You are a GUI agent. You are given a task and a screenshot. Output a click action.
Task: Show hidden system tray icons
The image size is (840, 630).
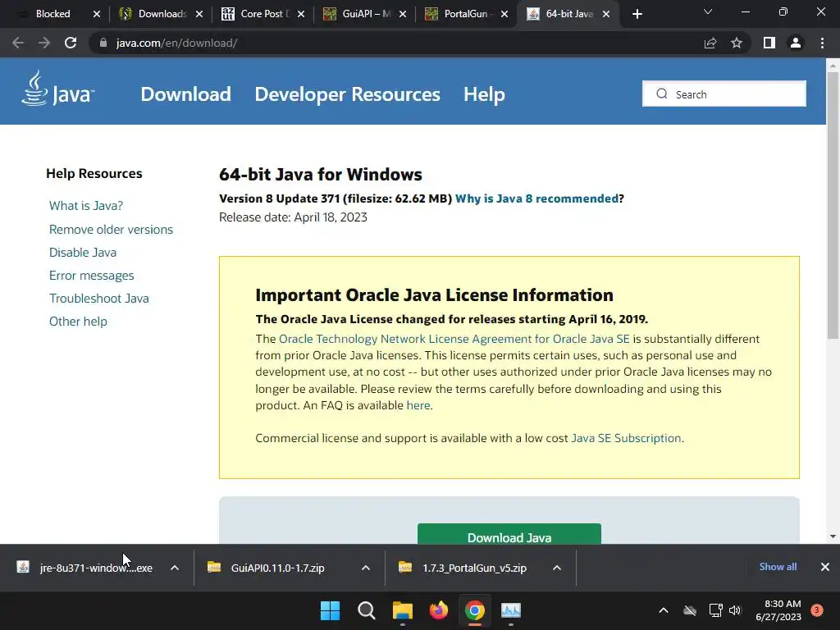pyautogui.click(x=663, y=610)
